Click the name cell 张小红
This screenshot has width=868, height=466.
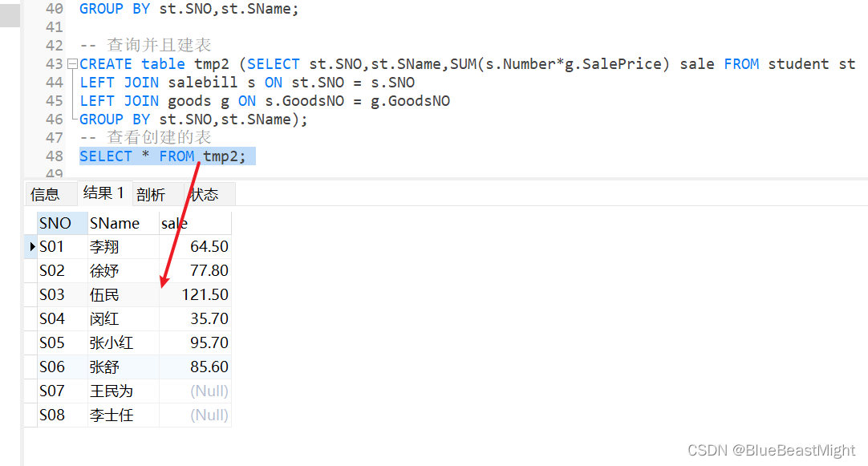[x=124, y=343]
